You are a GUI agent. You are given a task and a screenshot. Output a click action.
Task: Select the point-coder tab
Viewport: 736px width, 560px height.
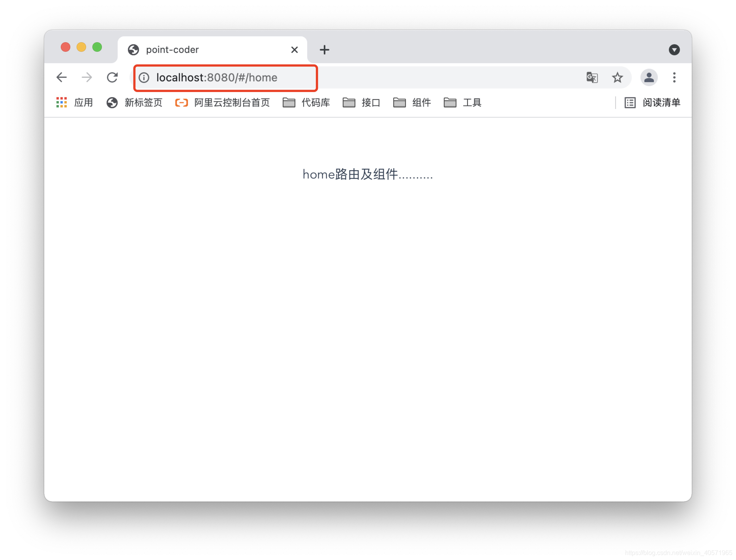click(212, 50)
